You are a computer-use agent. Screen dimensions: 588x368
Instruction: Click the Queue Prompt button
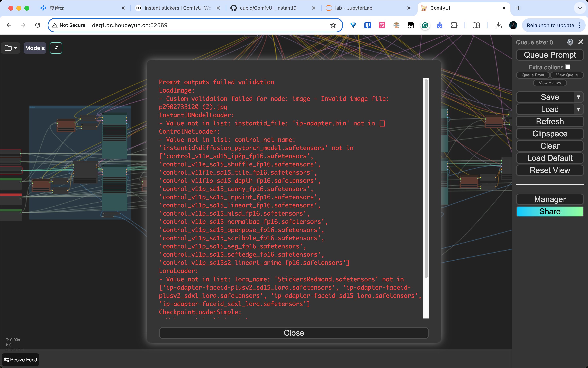click(x=550, y=55)
